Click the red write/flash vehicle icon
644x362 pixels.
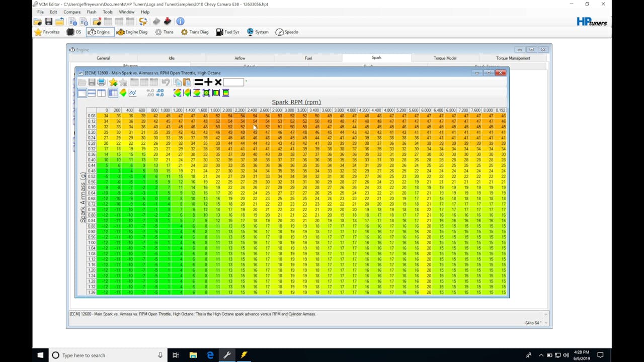point(168,21)
